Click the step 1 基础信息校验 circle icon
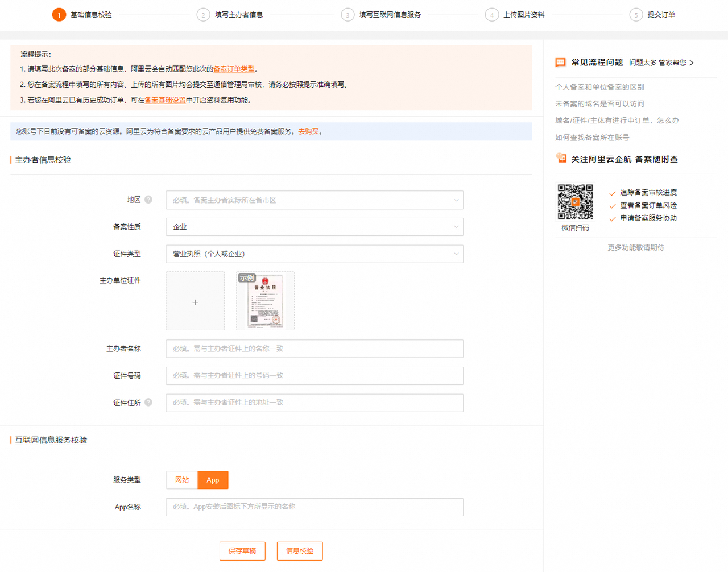728x572 pixels. 59,15
